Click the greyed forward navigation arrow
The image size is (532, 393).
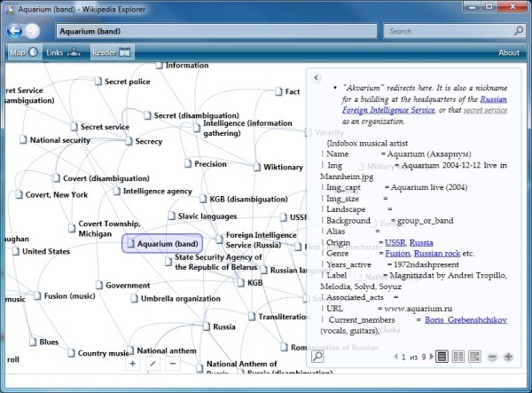tap(32, 31)
